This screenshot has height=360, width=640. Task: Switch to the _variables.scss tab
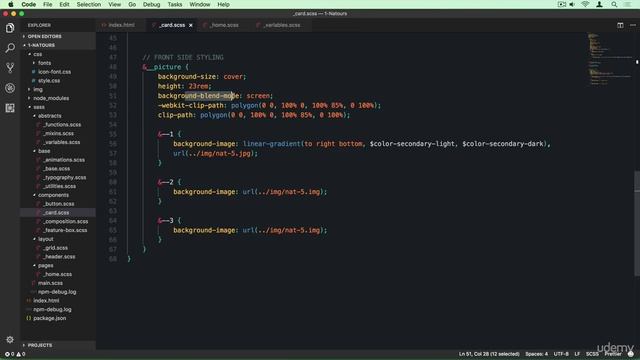pyautogui.click(x=281, y=25)
